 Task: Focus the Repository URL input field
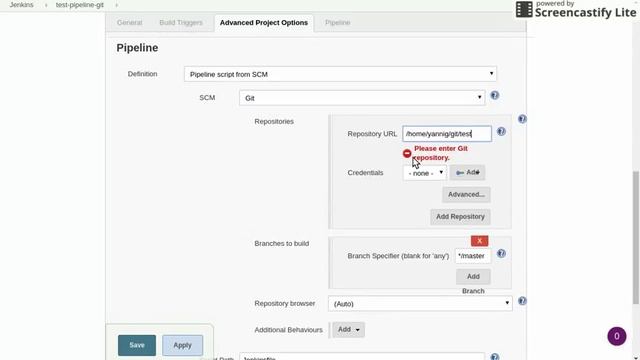click(447, 134)
